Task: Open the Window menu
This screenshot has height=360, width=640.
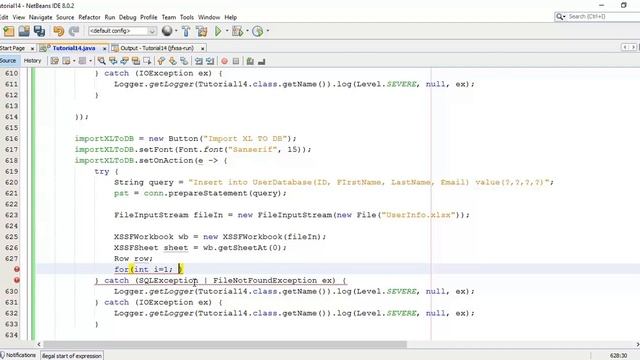Action: (x=209, y=17)
